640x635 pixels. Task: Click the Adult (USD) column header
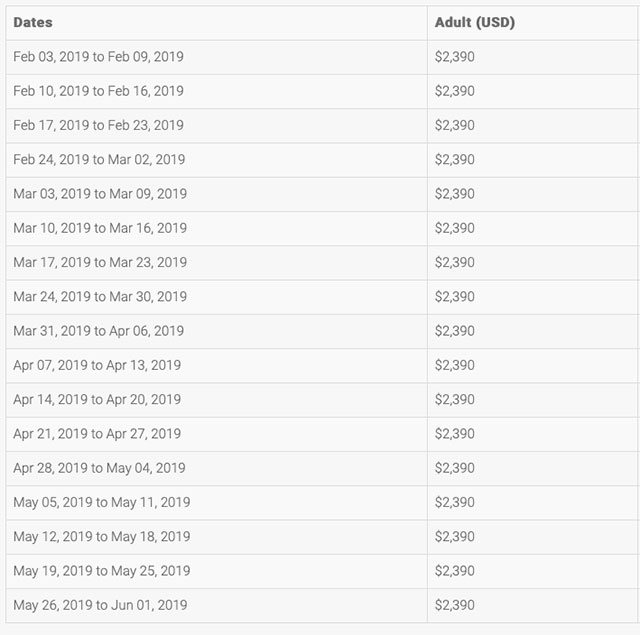click(475, 22)
